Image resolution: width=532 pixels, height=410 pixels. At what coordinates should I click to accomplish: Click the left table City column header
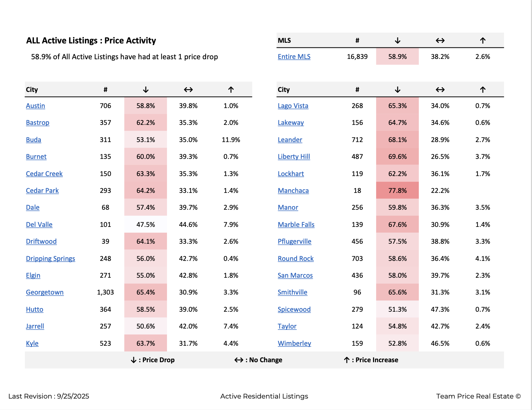[x=32, y=90]
